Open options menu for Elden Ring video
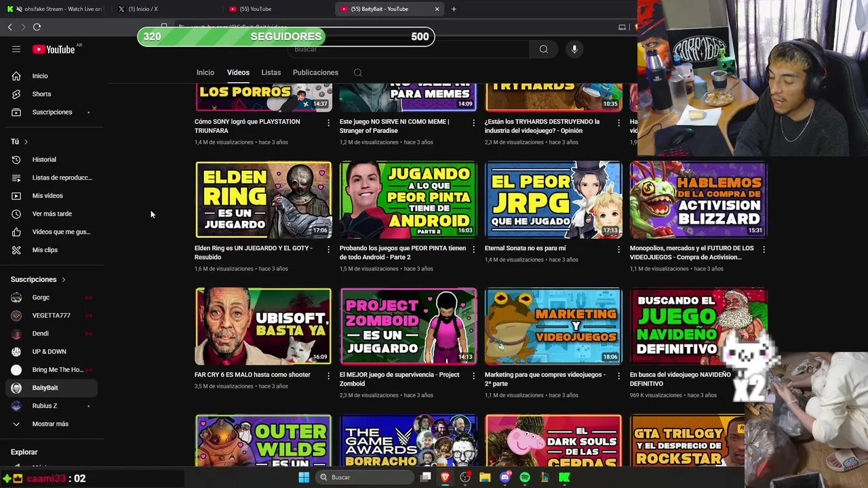This screenshot has width=868, height=488. click(328, 249)
